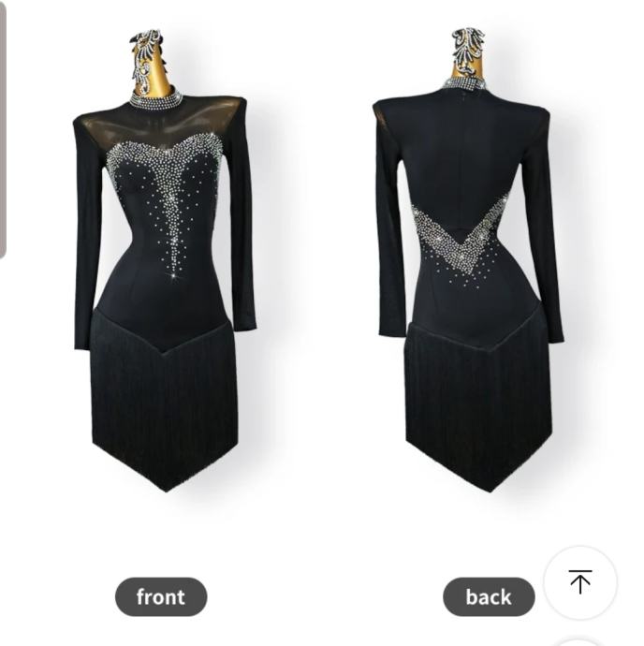Click the fringe skirt of the front dress
The image size is (644, 646).
point(164,404)
